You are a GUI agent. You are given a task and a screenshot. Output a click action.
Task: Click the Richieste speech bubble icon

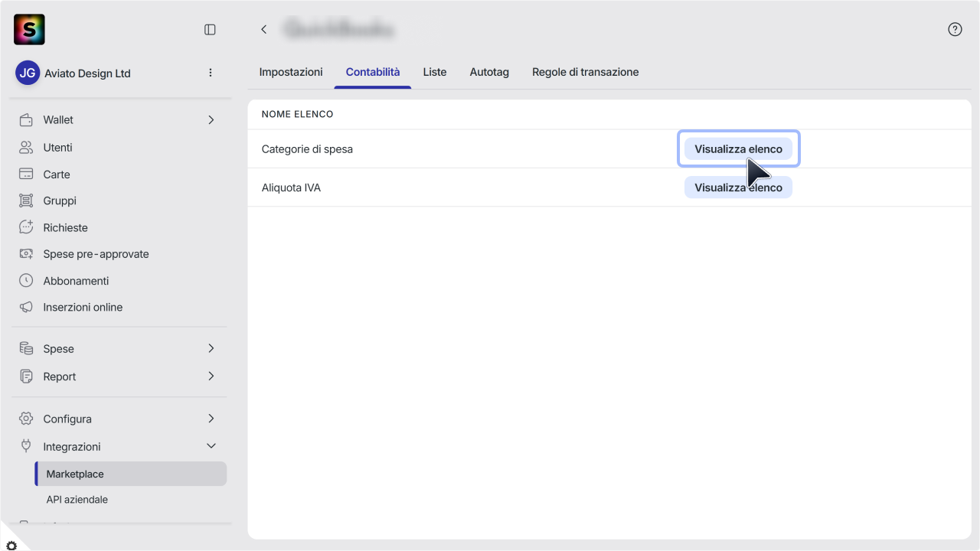[26, 227]
